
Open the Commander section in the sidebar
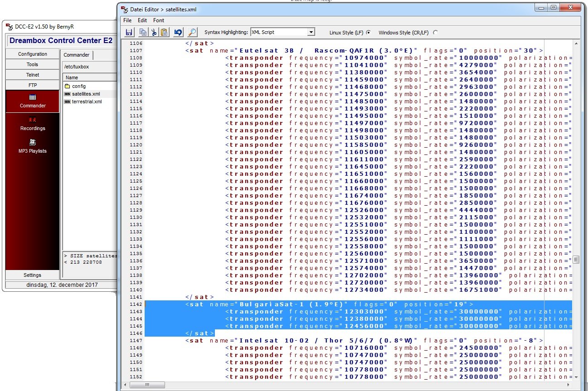click(x=33, y=101)
